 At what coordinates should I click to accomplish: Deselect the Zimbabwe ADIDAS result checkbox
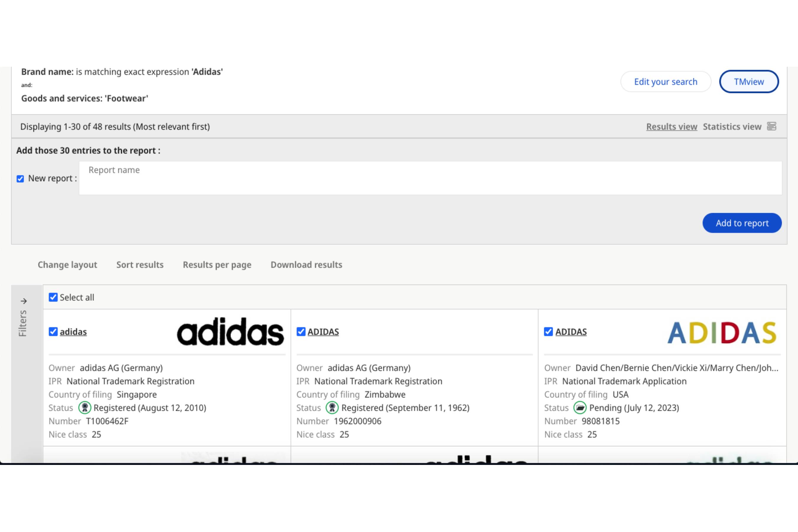point(301,332)
